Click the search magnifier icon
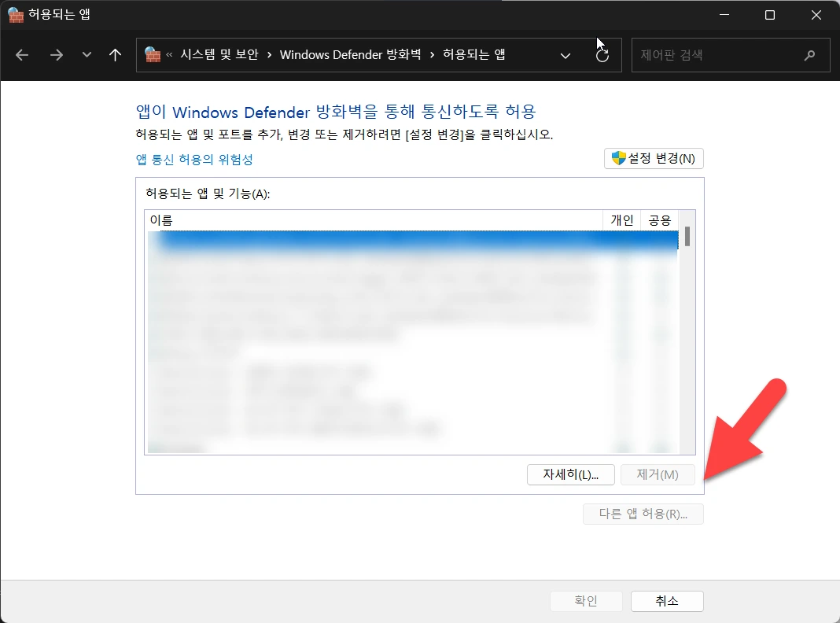Screen dimensions: 840x623 point(809,54)
